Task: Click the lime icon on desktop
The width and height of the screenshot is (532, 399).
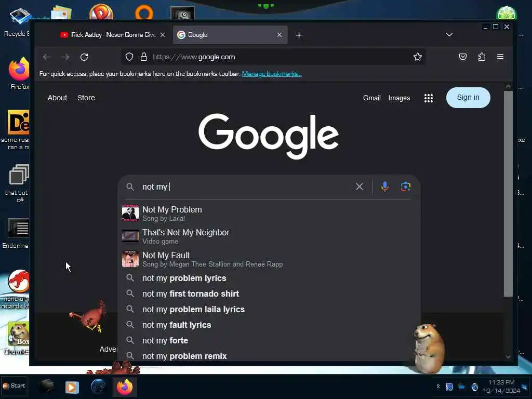Action: pyautogui.click(x=507, y=14)
